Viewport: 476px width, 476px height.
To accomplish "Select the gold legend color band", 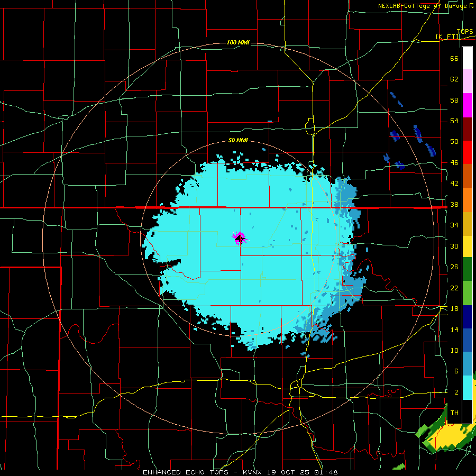I will point(467,224).
